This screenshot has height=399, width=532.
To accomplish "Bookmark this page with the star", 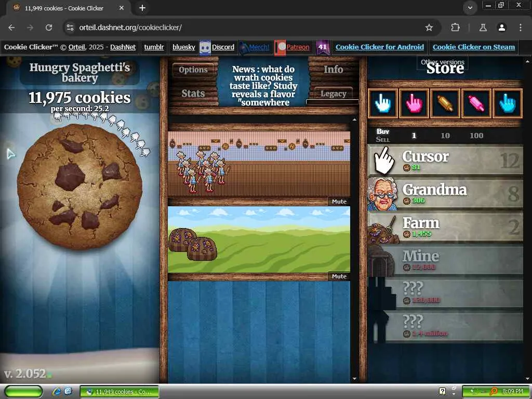I will [429, 28].
